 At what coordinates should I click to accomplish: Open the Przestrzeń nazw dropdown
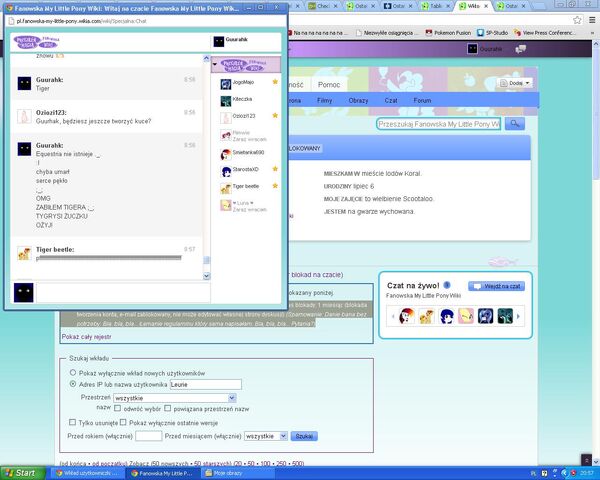click(174, 398)
